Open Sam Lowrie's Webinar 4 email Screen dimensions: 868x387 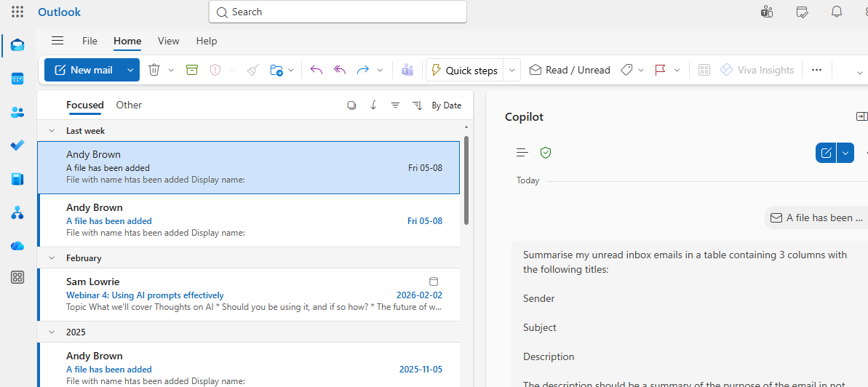coord(249,295)
